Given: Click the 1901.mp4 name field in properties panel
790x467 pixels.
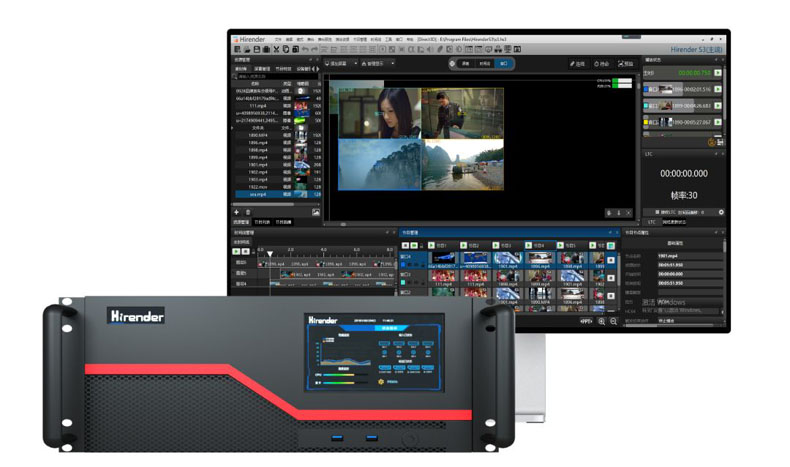Looking at the screenshot, I should click(689, 256).
